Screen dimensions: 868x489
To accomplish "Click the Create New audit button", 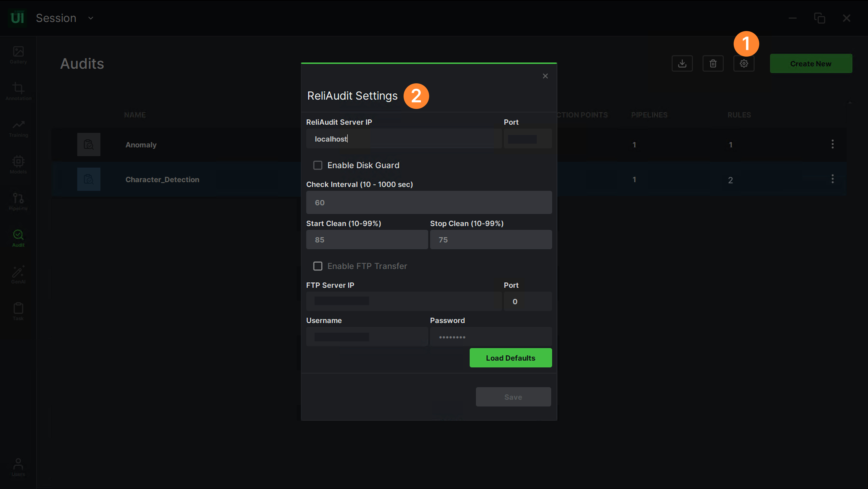I will click(811, 63).
